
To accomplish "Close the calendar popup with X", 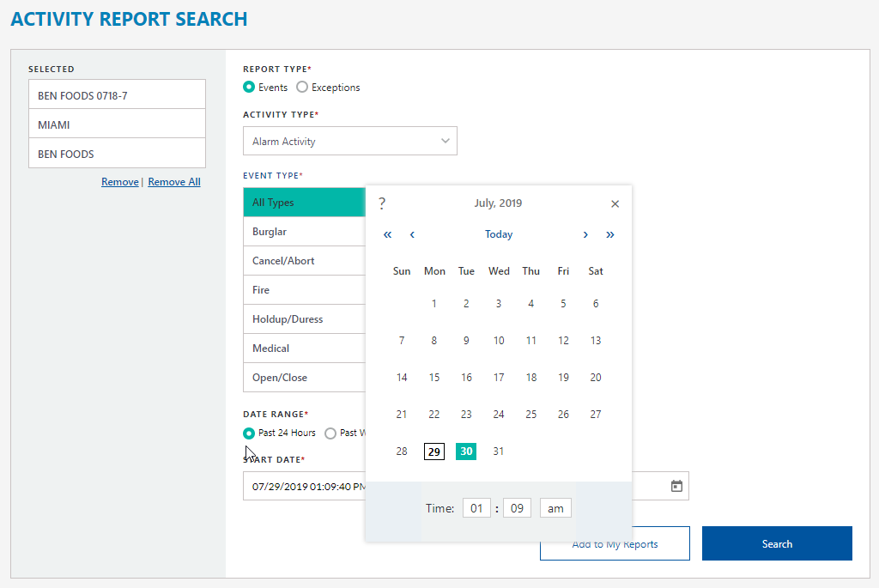I will click(615, 204).
